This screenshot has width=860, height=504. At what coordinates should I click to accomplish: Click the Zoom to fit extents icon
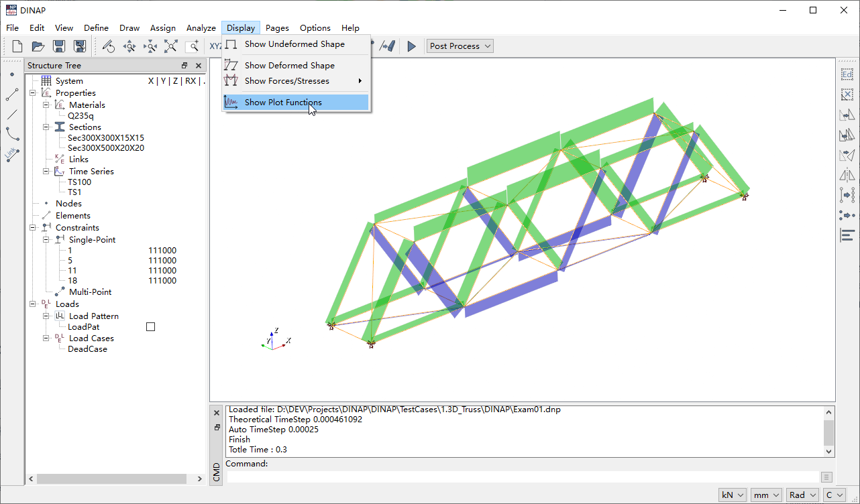(171, 46)
